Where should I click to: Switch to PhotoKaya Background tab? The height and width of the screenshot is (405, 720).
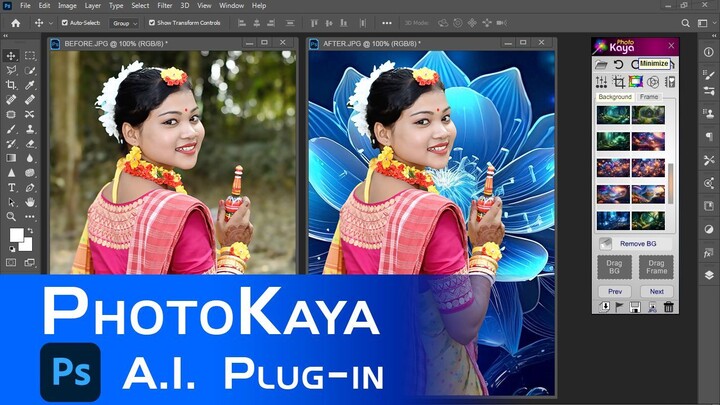click(615, 97)
